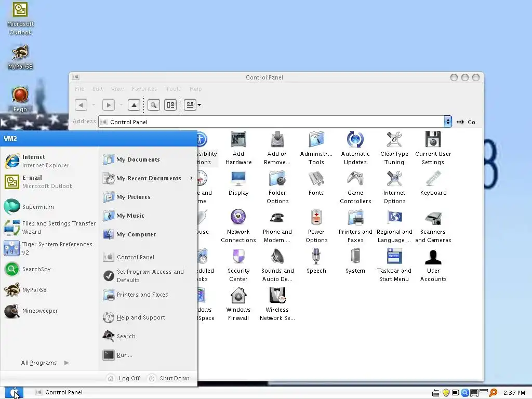Open Windows Firewall icon

[x=238, y=304]
